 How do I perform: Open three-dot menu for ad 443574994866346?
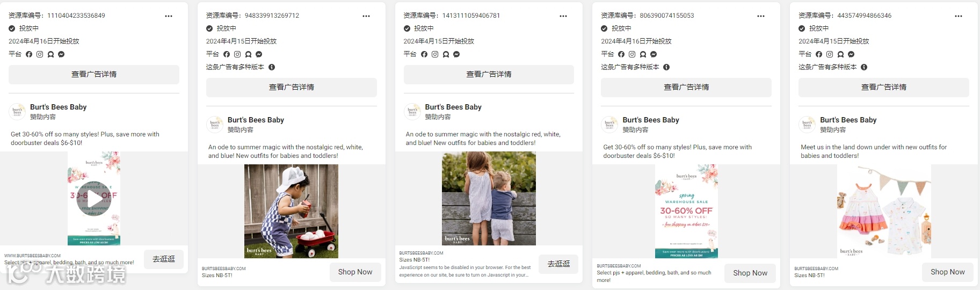point(959,16)
